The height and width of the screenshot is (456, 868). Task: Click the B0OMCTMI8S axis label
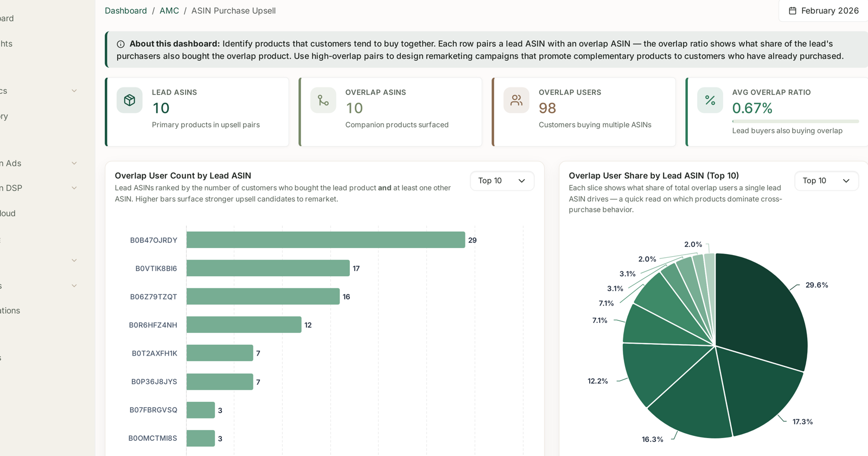(153, 438)
